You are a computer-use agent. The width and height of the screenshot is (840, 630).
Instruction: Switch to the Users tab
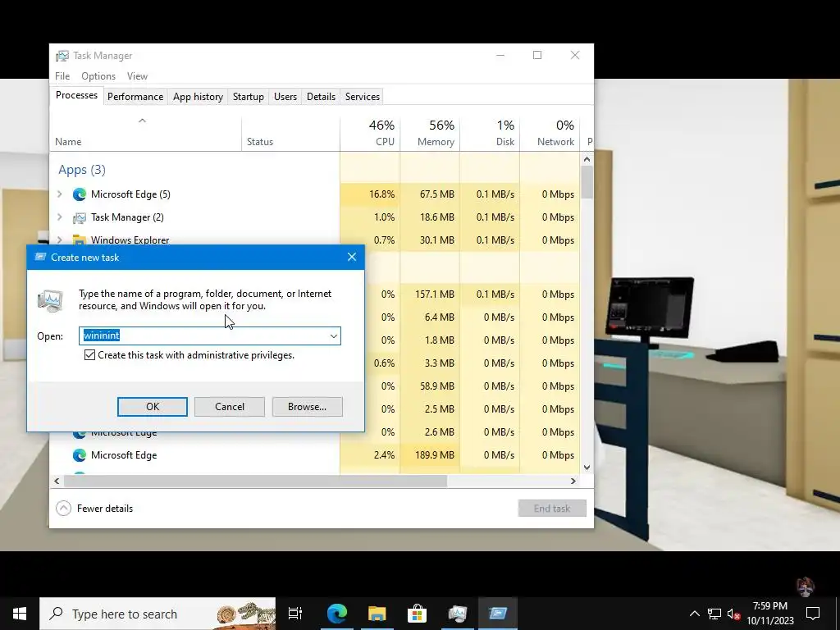pyautogui.click(x=285, y=97)
